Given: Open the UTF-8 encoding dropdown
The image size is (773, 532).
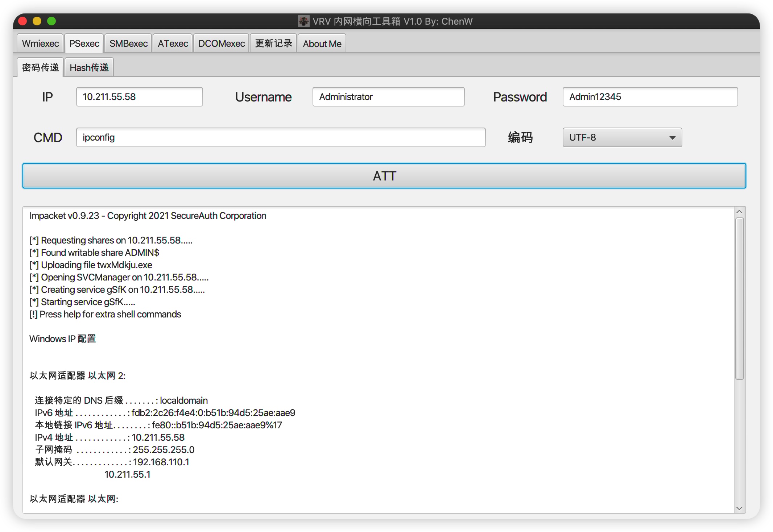Looking at the screenshot, I should coord(622,137).
